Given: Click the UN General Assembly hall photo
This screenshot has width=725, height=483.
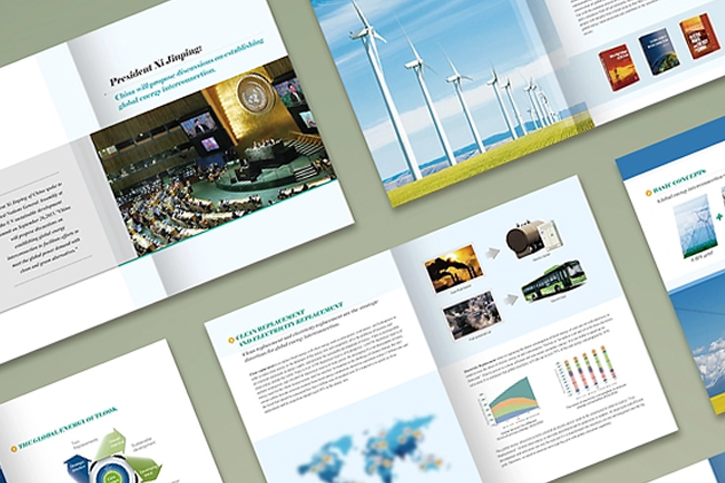Looking at the screenshot, I should coord(213,159).
